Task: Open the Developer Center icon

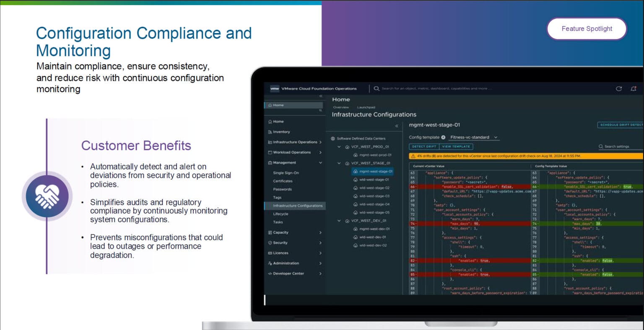Action: 270,273
